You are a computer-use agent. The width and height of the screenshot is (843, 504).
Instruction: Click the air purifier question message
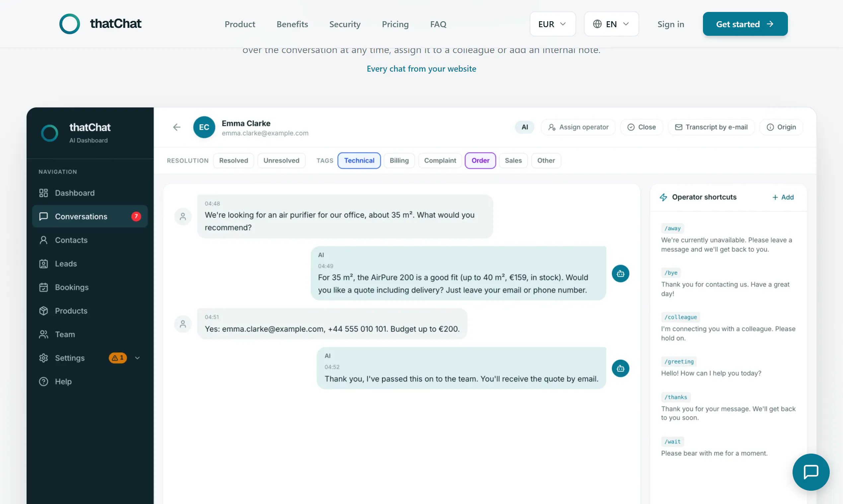click(x=345, y=216)
